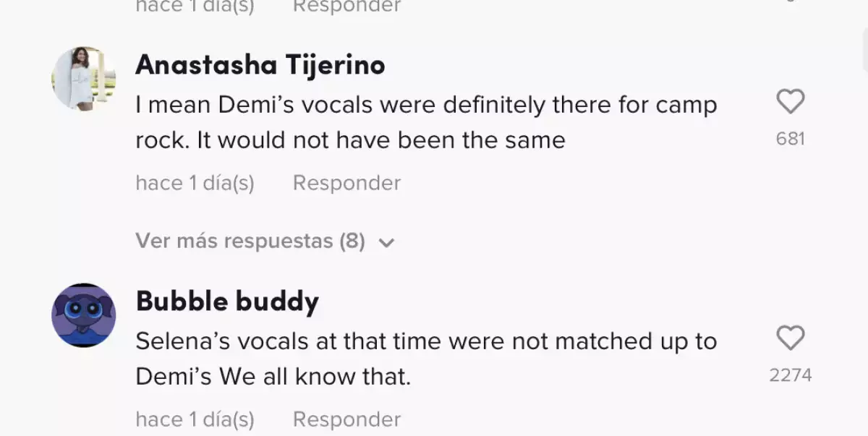868x436 pixels.
Task: Click the 681 like count
Action: pyautogui.click(x=790, y=139)
